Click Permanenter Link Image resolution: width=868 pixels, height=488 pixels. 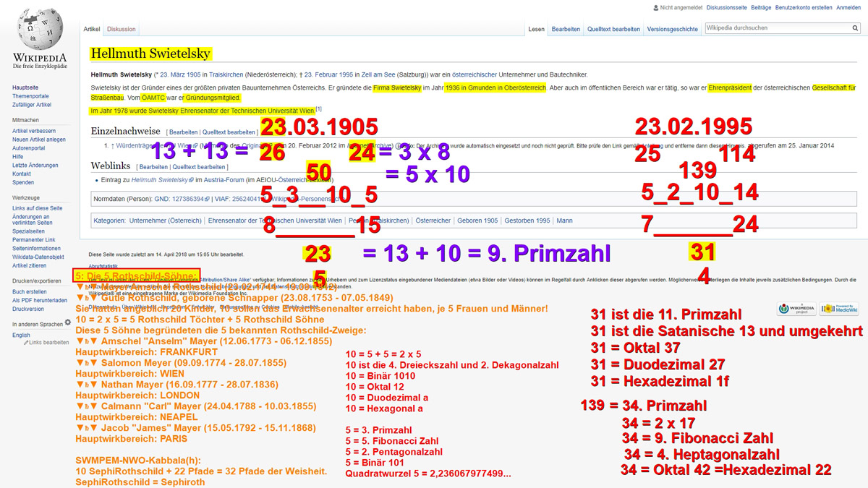[34, 240]
